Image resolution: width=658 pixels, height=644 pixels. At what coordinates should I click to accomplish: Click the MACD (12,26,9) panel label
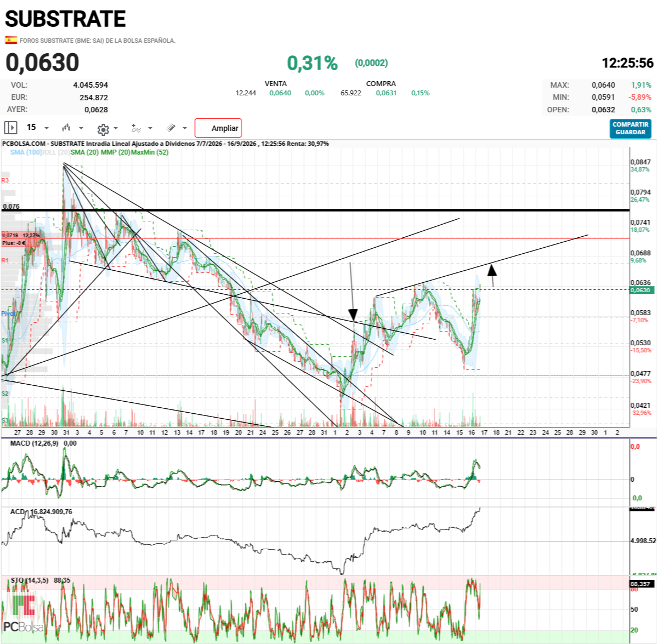click(34, 443)
